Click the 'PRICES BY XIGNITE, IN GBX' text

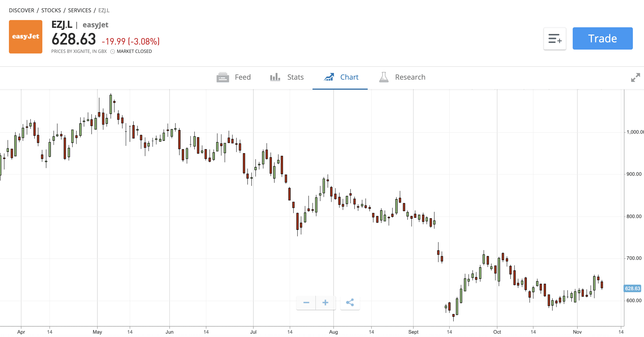pyautogui.click(x=79, y=52)
